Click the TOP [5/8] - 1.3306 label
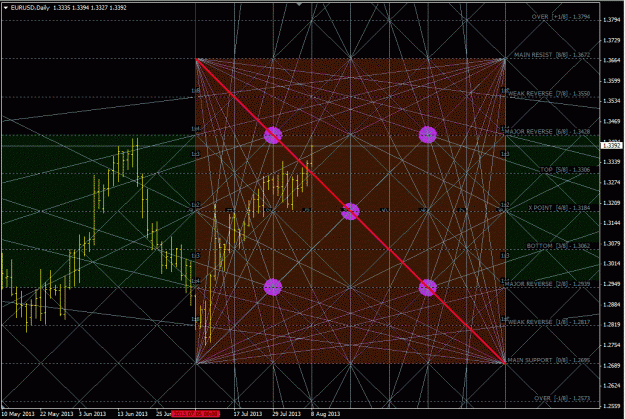 coord(565,170)
